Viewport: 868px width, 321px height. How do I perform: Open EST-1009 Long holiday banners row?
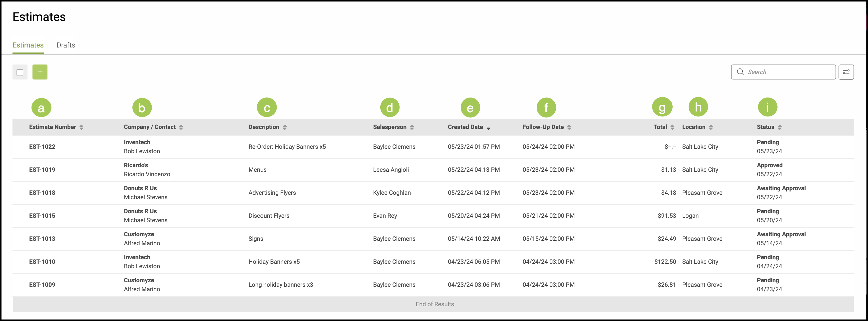point(280,284)
